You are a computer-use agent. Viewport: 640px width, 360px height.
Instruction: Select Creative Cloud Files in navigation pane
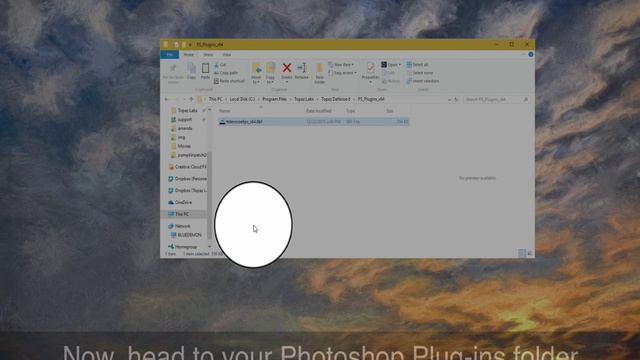(190, 167)
